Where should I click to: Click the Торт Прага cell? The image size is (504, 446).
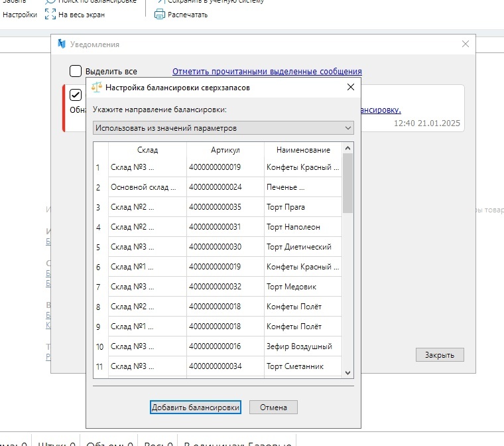point(303,207)
